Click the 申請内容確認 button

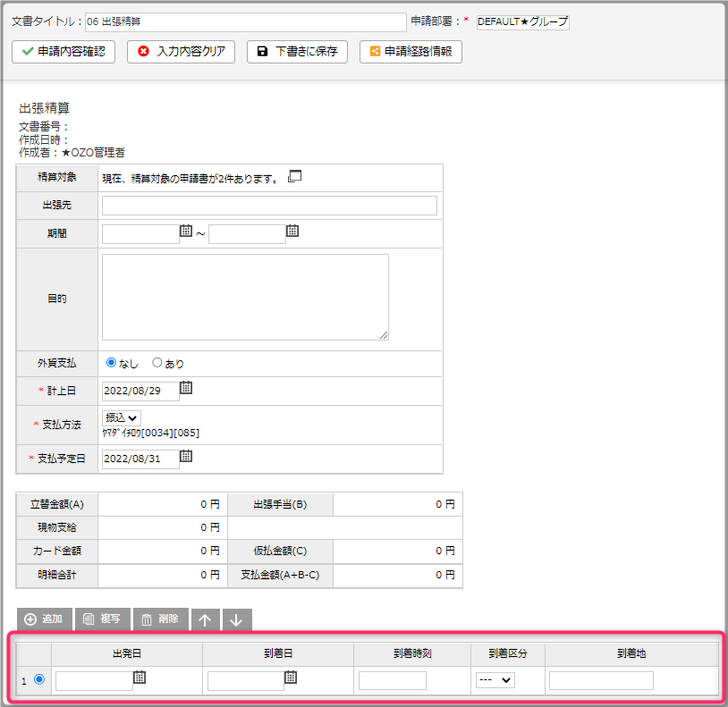pos(63,51)
